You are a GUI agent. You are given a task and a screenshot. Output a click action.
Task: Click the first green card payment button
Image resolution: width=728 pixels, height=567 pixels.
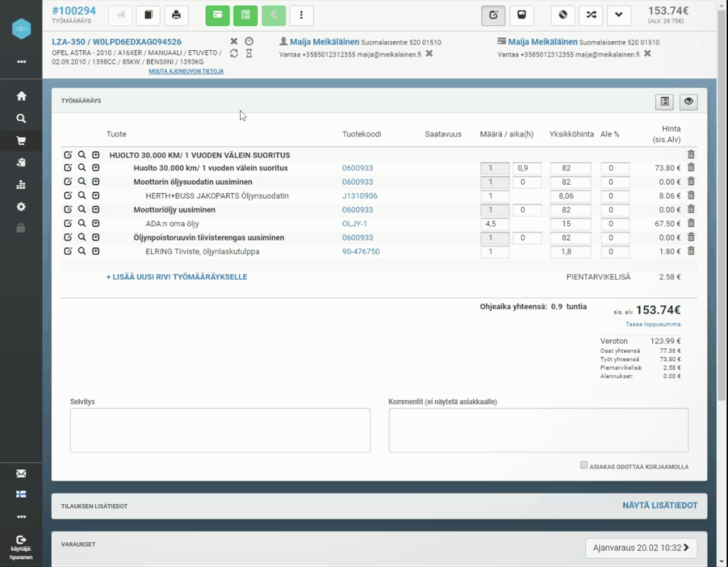click(x=217, y=15)
